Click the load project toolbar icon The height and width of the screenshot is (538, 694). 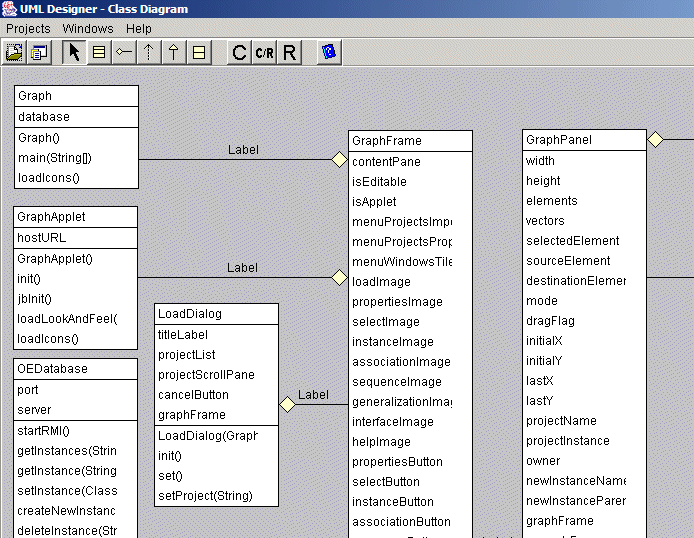15,53
